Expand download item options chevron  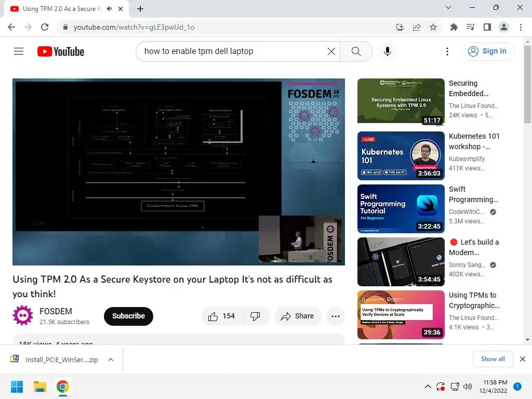(111, 360)
